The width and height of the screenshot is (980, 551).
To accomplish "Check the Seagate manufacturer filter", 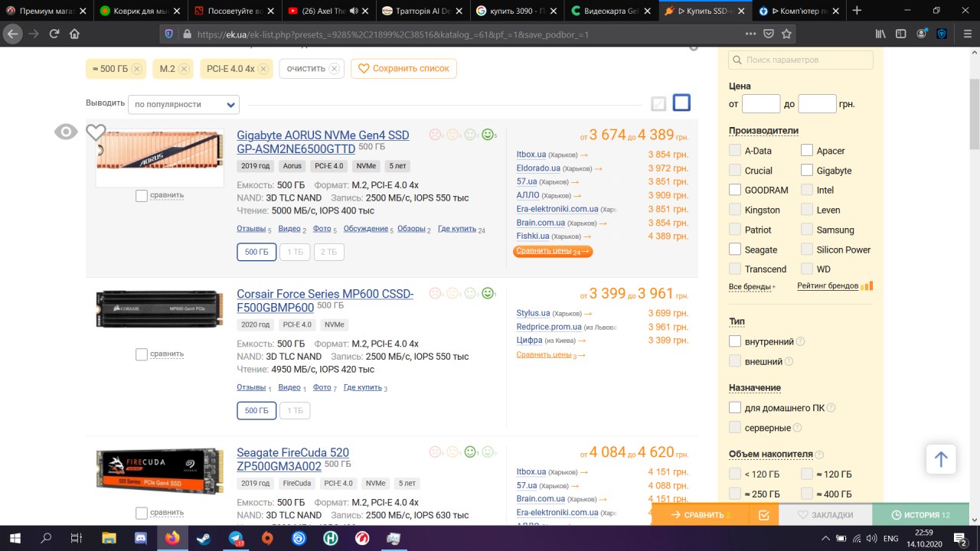I will pos(735,249).
